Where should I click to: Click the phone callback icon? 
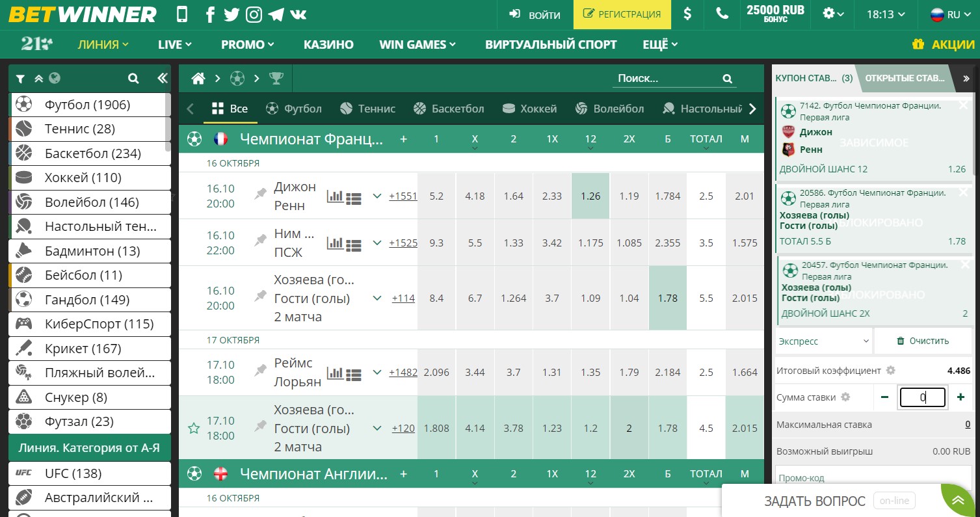(722, 14)
